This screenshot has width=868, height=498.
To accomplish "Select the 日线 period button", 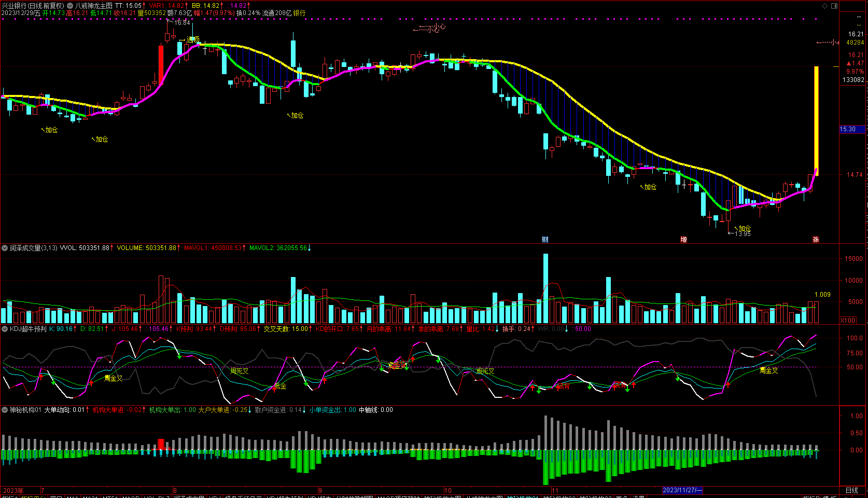I will tap(852, 490).
